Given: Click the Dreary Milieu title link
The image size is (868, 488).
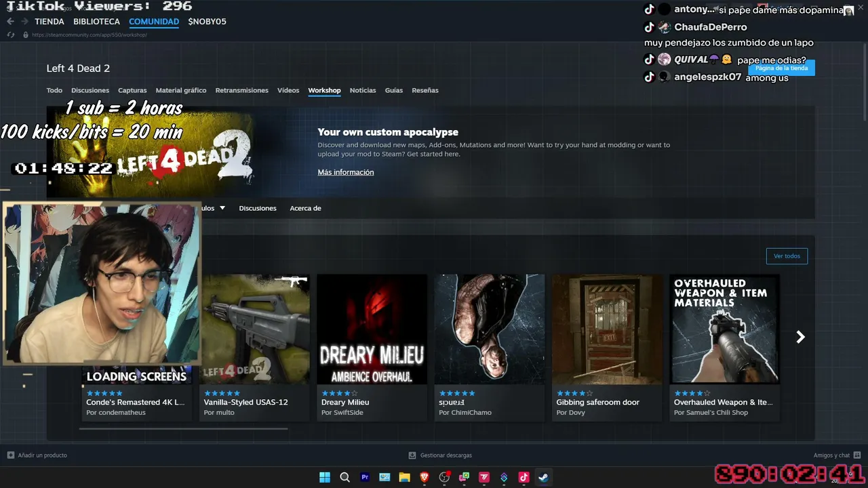Looking at the screenshot, I should (x=345, y=402).
